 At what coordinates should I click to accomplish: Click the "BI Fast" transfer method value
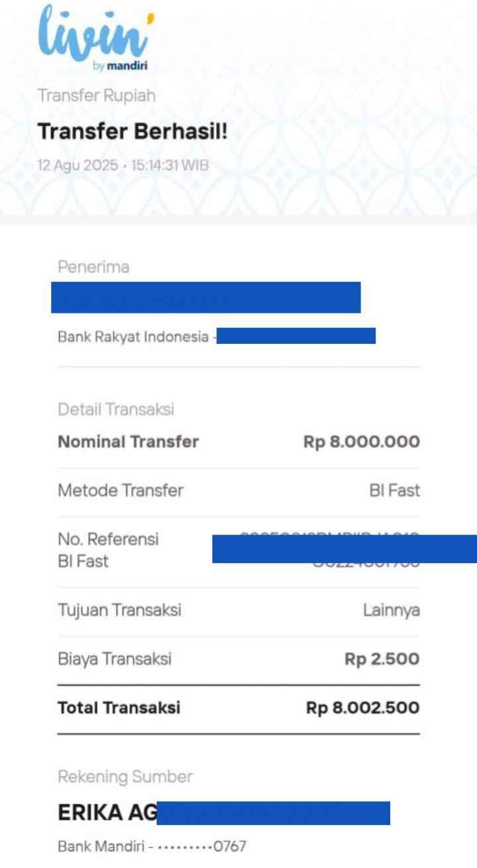tap(394, 491)
